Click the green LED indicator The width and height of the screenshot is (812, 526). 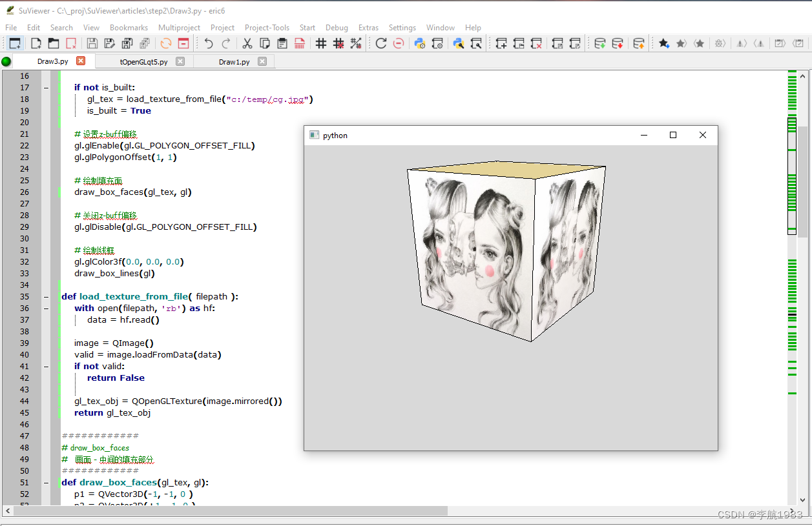pos(6,61)
